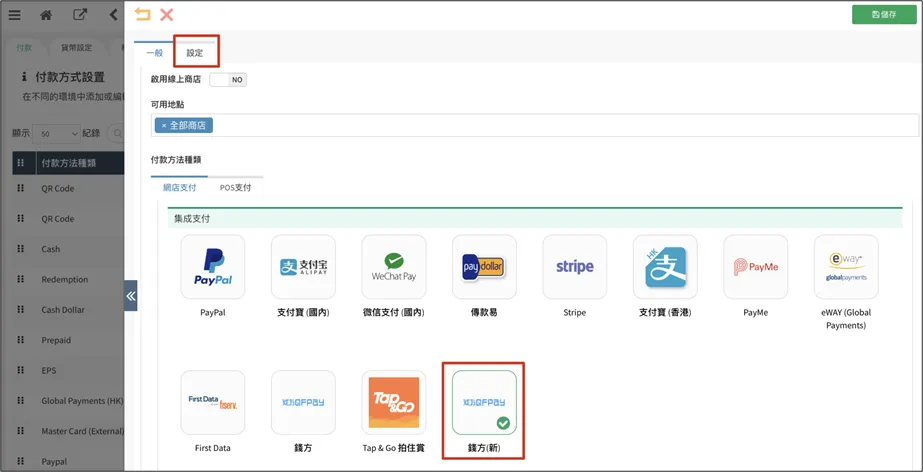Toggle the 啟用線上商店 switch
The height and width of the screenshot is (472, 923).
228,79
